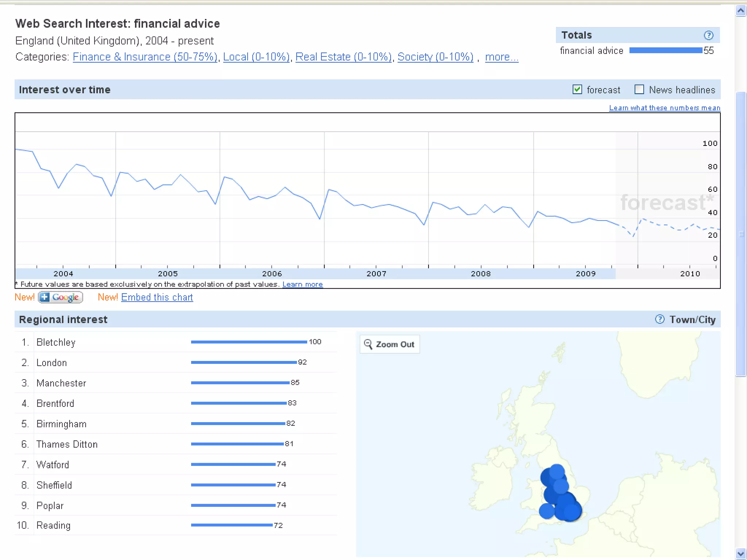Viewport: 747px width, 560px height.
Task: Select the Local category link
Action: coord(256,57)
